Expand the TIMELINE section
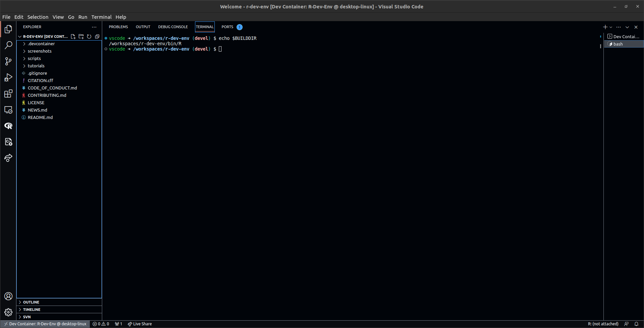Viewport: 644px width, 328px height. pyautogui.click(x=59, y=310)
